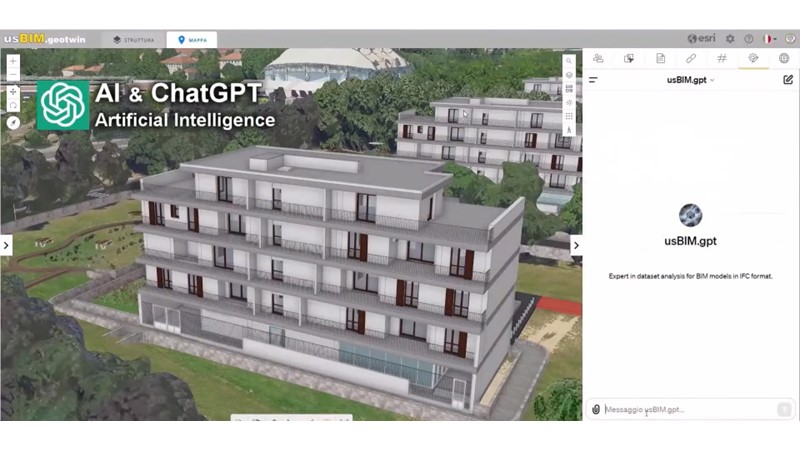Open settings gear in the top bar
Screen dimensions: 800x450
click(x=730, y=39)
